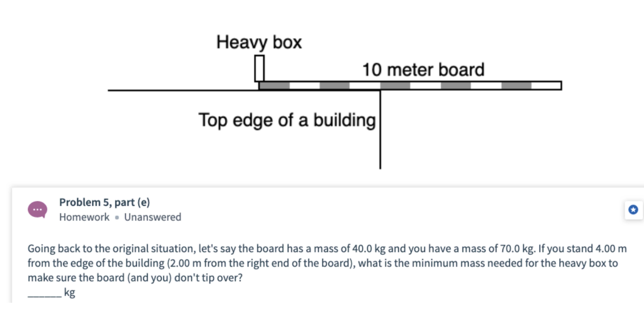Open the purple chat bubble icon

coord(38,209)
